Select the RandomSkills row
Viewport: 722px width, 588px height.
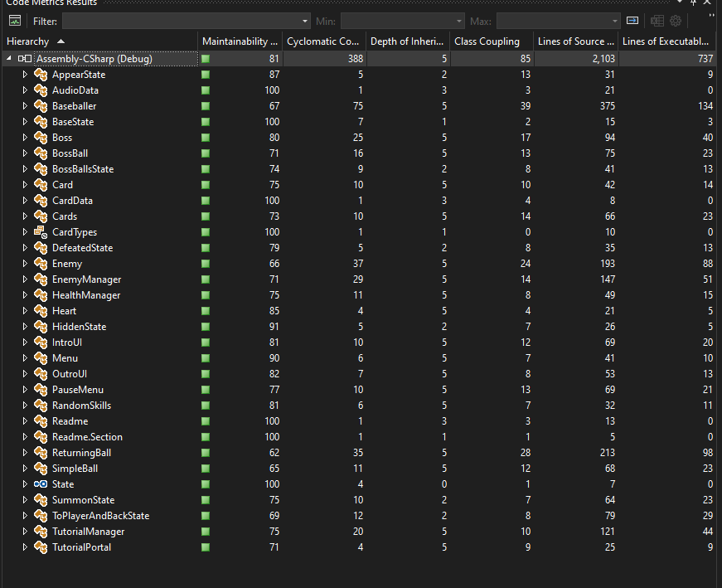(x=359, y=406)
